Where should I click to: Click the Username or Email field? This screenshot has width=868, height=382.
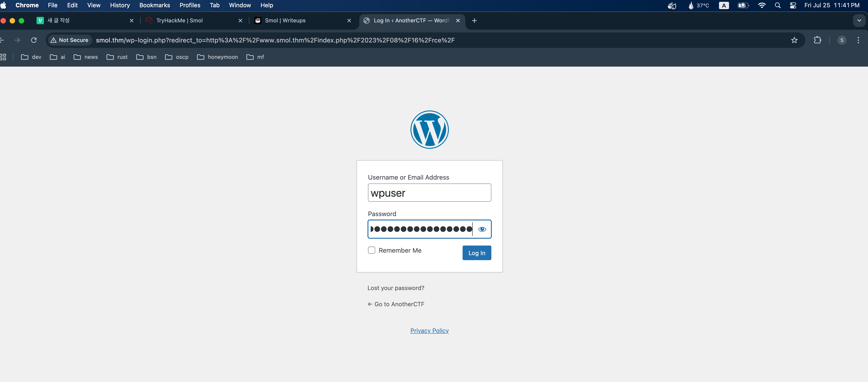[x=429, y=193]
